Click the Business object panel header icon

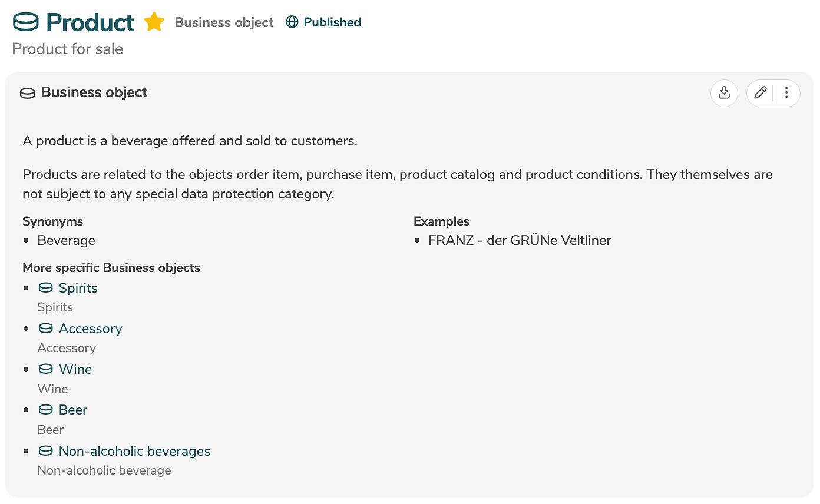[x=28, y=93]
